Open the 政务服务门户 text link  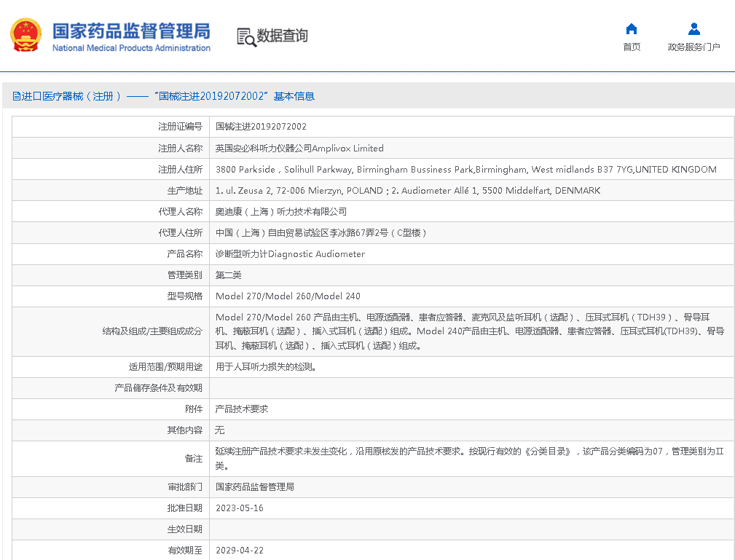tap(693, 47)
